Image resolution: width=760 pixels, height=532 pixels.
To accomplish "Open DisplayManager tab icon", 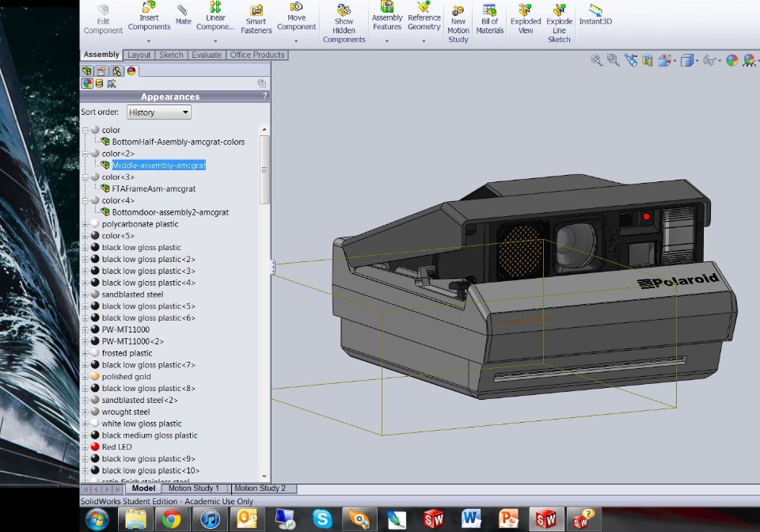I will 131,70.
